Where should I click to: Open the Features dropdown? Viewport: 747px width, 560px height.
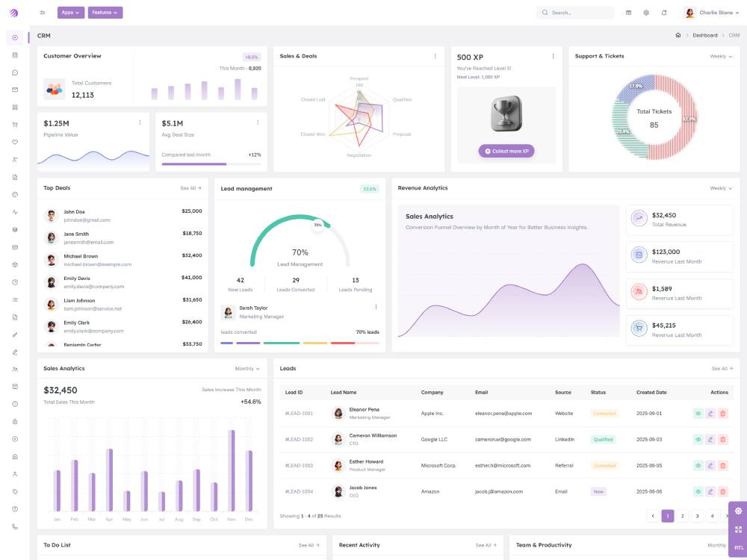click(105, 13)
